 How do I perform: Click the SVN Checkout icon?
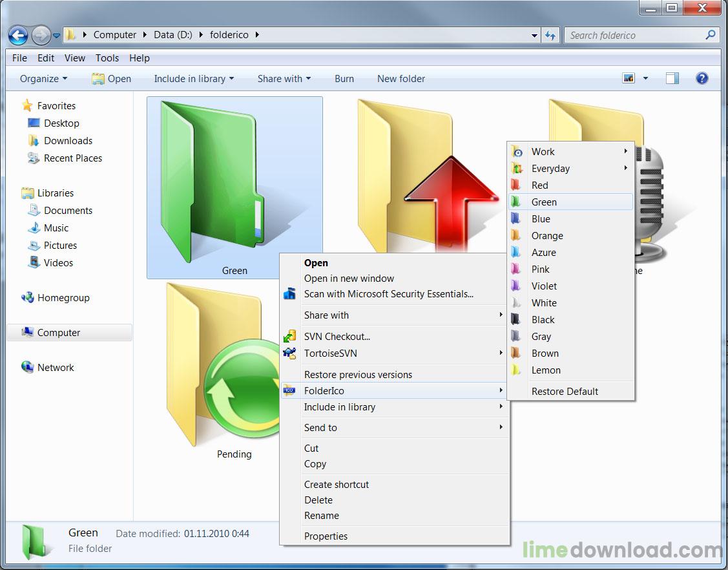290,337
